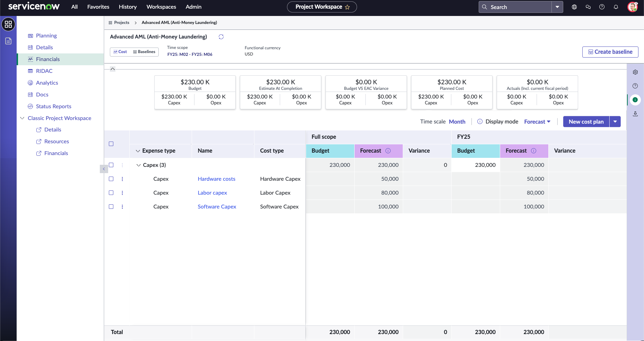644x341 pixels.
Task: Collapse the Capex (3) group
Action: 139,165
